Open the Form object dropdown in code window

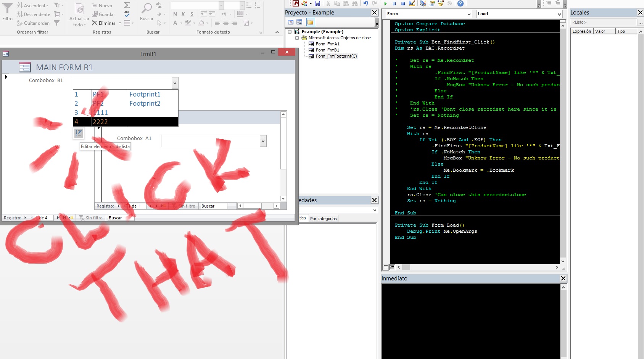click(469, 14)
